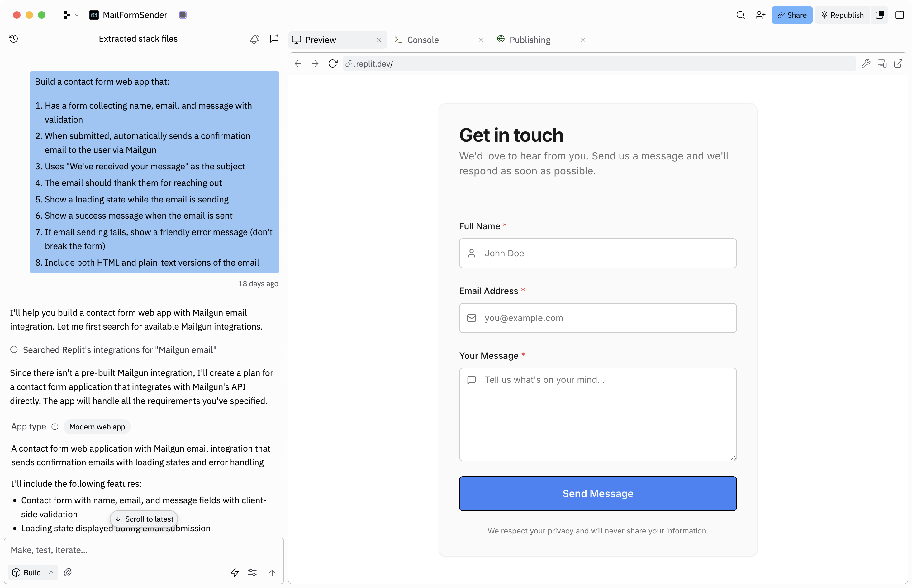Image resolution: width=912 pixels, height=588 pixels.
Task: Open the workspace layout dropdown chevron
Action: pos(76,15)
